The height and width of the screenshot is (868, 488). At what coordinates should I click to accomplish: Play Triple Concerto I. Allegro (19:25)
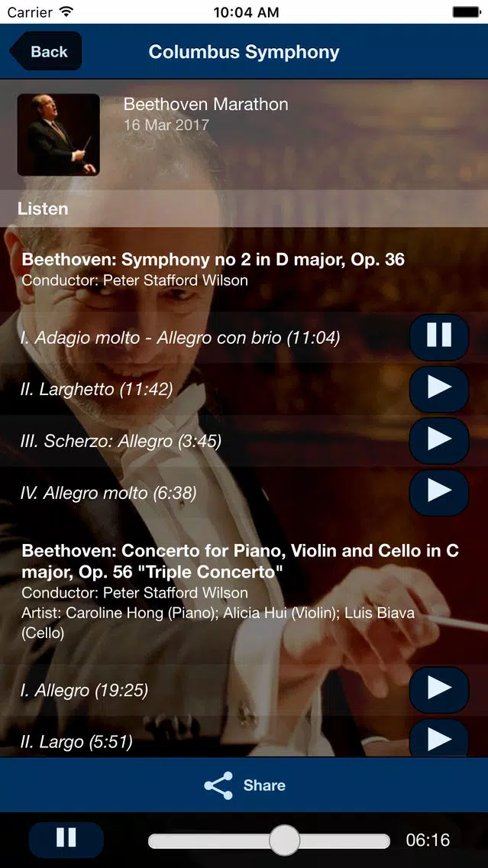pyautogui.click(x=439, y=690)
